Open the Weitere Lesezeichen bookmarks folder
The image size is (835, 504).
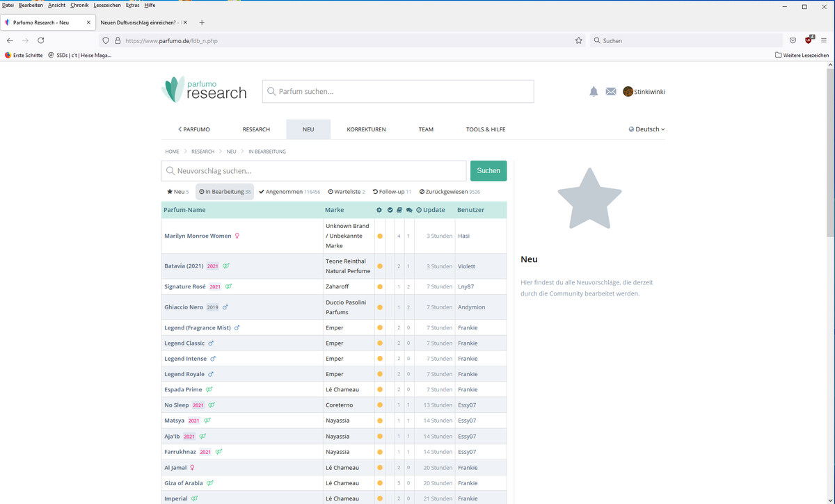coord(802,55)
